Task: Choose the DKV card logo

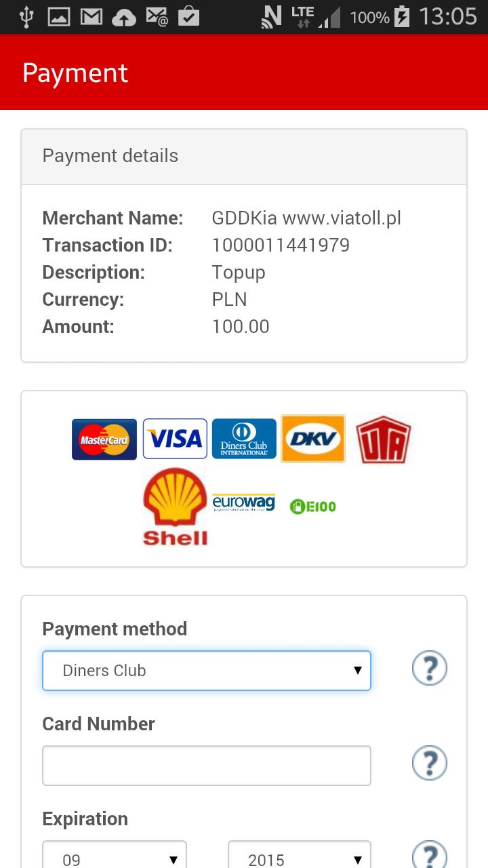Action: point(313,439)
